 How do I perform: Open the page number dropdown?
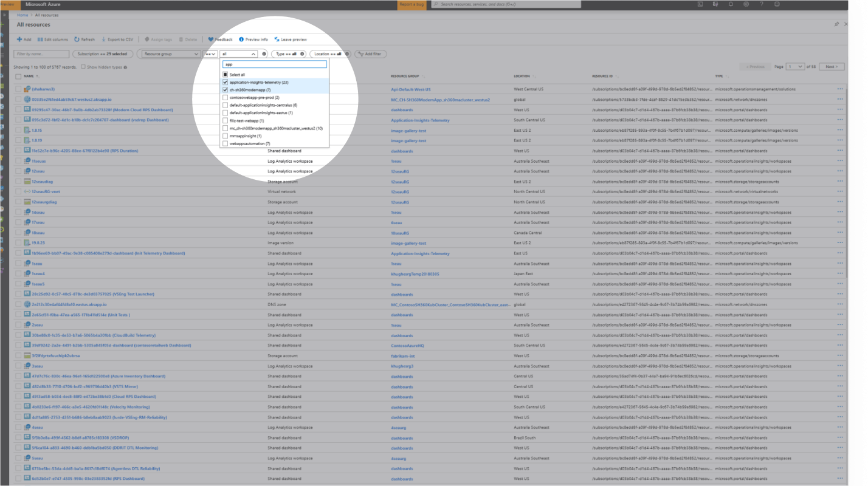[796, 67]
